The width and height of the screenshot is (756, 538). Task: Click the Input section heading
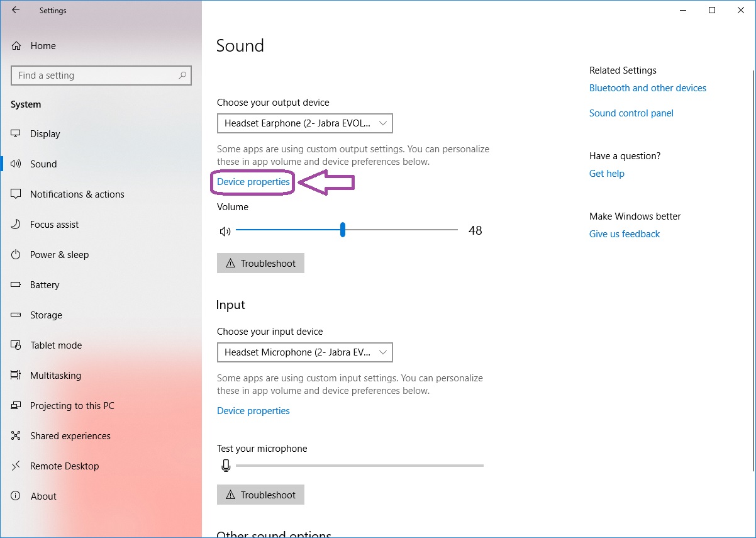231,305
